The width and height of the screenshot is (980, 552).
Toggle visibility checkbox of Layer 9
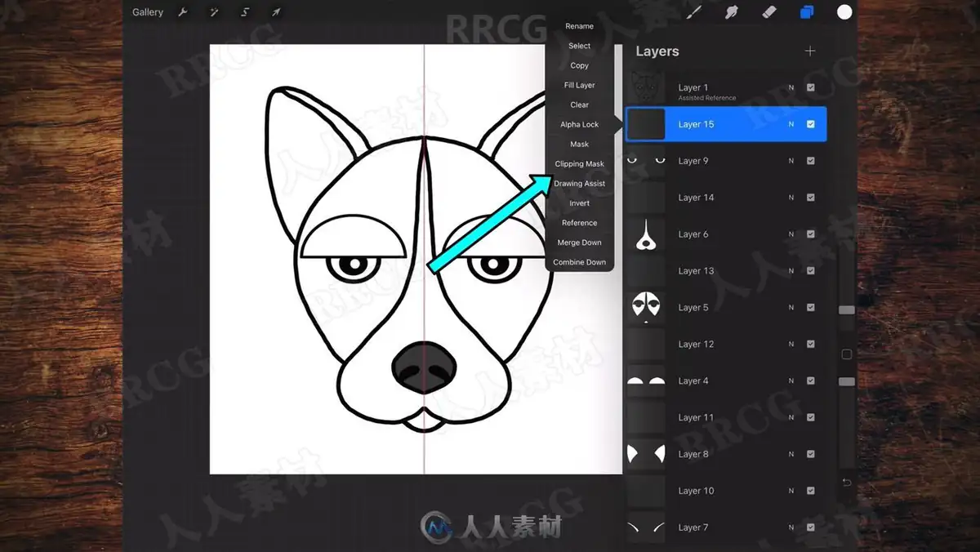coord(811,161)
